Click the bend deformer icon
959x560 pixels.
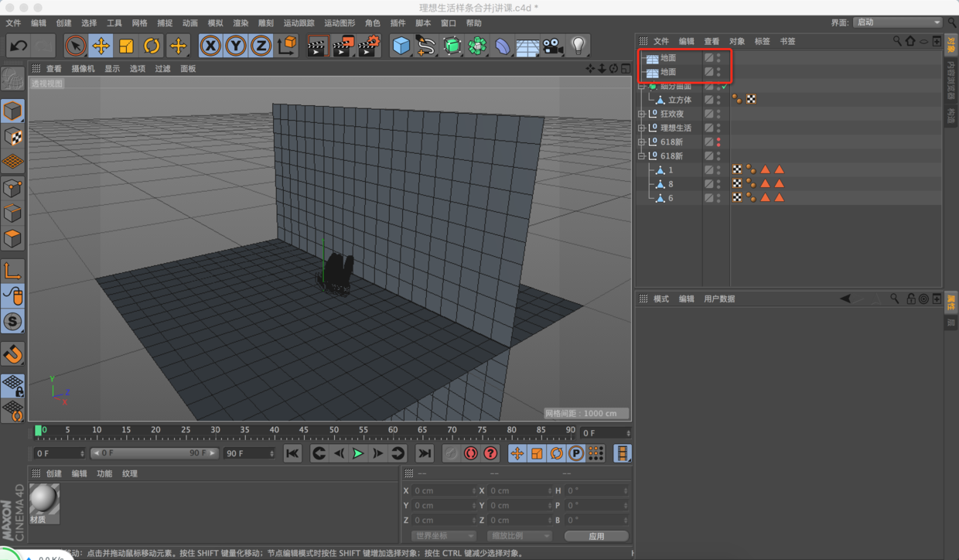click(x=503, y=46)
